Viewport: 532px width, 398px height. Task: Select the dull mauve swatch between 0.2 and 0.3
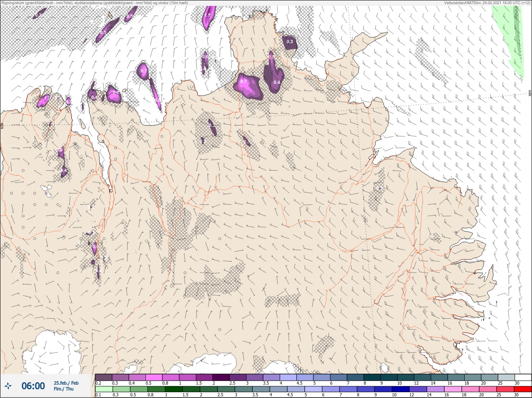tap(103, 377)
